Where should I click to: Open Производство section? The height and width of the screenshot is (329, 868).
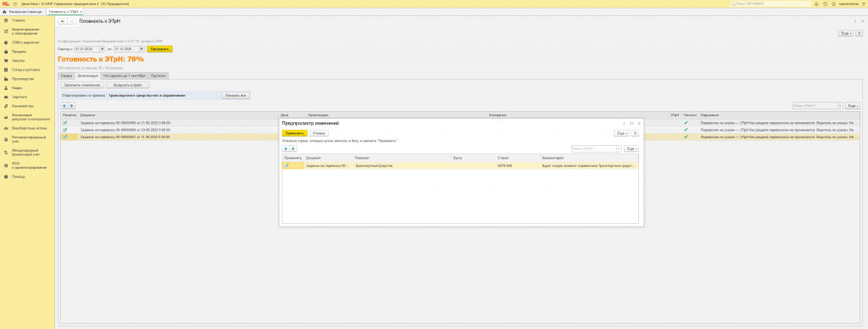pos(23,79)
